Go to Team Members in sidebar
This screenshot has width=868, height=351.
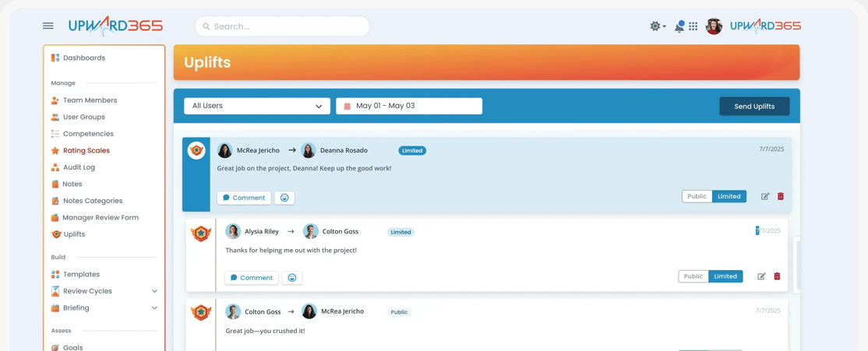pos(90,100)
